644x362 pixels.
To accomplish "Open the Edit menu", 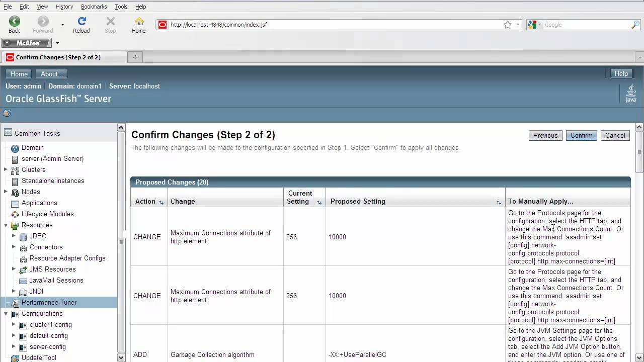I will (x=24, y=7).
